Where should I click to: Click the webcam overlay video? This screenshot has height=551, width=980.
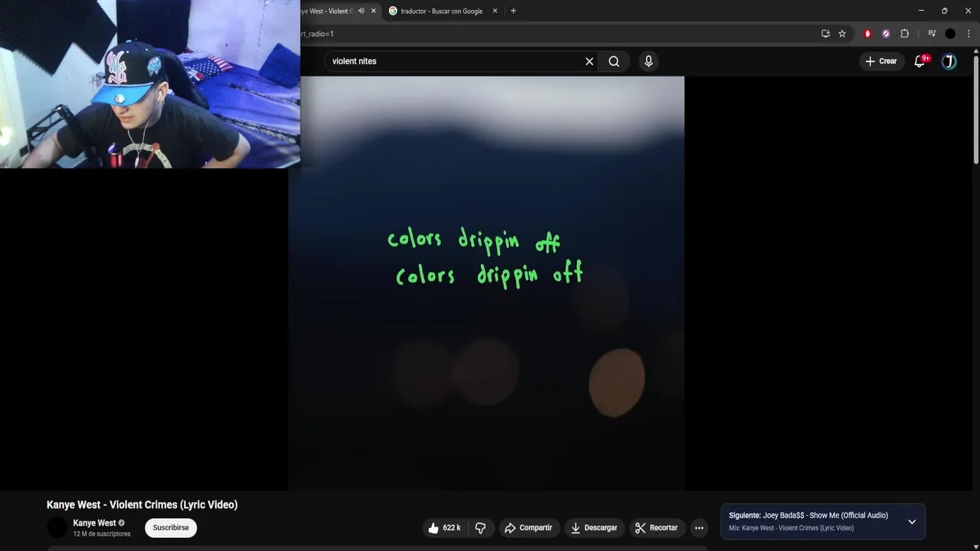point(150,84)
